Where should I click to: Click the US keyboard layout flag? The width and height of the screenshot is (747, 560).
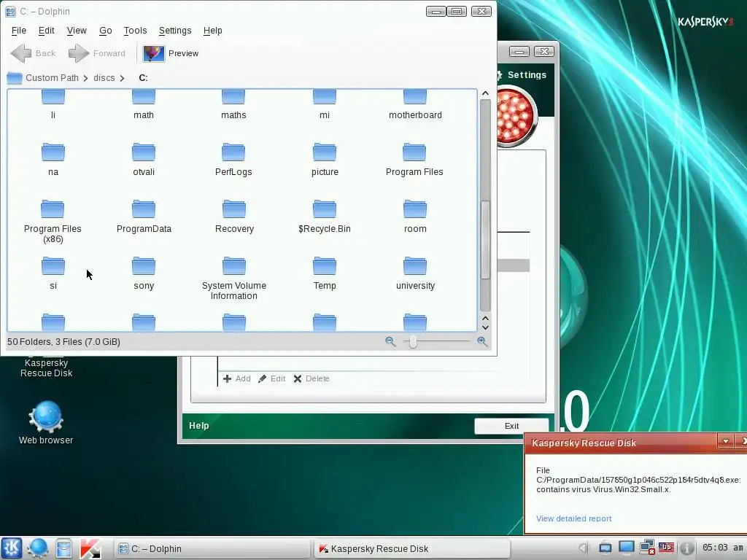click(666, 548)
